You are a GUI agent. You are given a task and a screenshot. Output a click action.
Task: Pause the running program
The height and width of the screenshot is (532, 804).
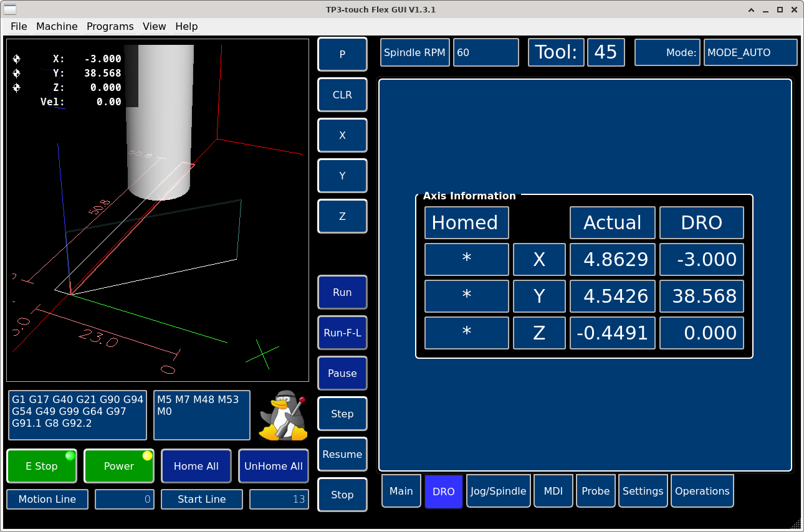pyautogui.click(x=342, y=373)
